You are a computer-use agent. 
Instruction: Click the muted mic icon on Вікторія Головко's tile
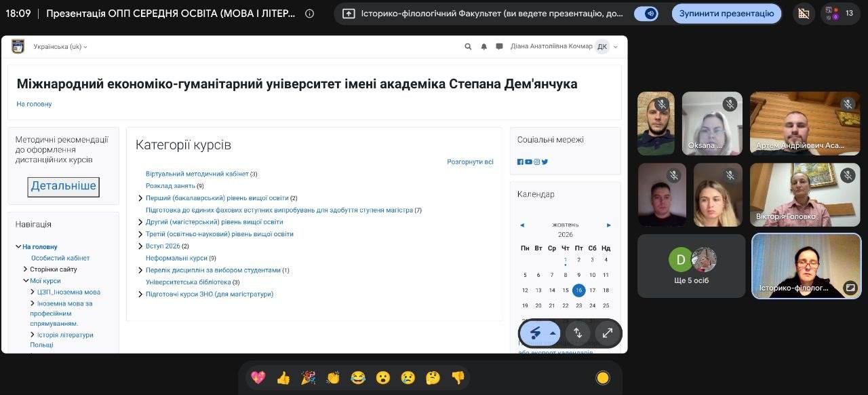848,175
